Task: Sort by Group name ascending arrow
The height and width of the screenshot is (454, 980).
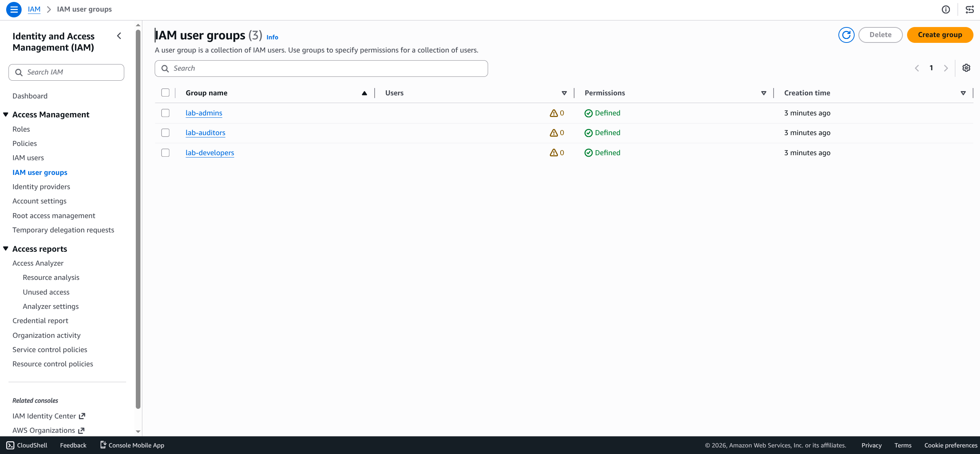Action: [364, 93]
